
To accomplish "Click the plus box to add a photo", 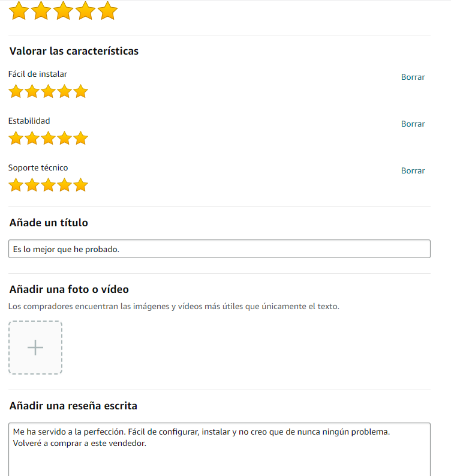I will tap(35, 348).
